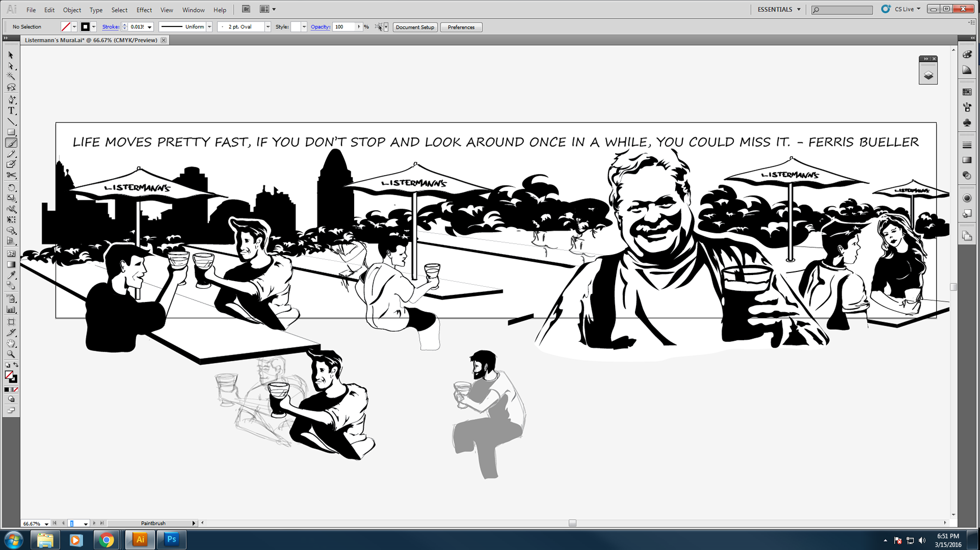Open the Window menu
This screenshot has height=550, width=980.
click(193, 10)
